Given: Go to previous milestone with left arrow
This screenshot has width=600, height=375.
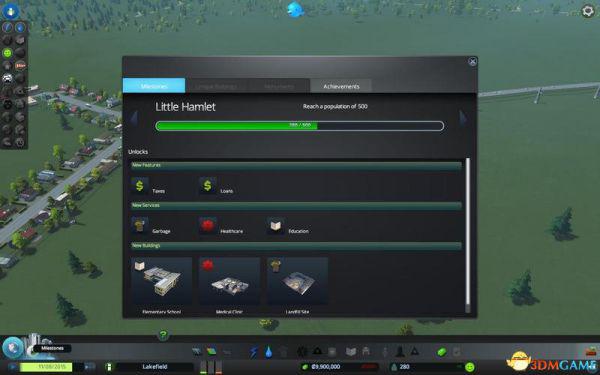Looking at the screenshot, I should (x=134, y=118).
